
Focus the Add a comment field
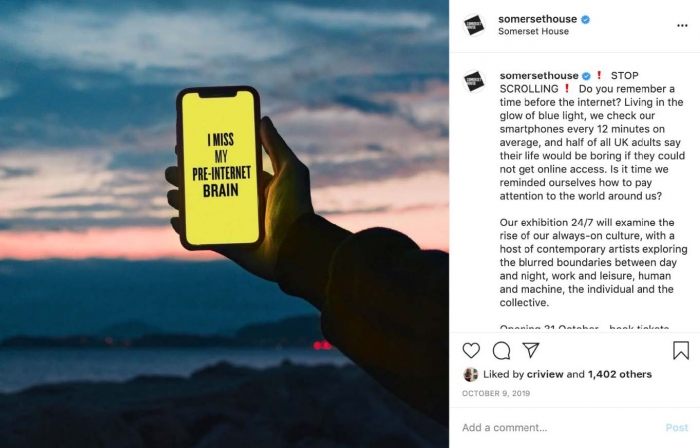[x=560, y=427]
